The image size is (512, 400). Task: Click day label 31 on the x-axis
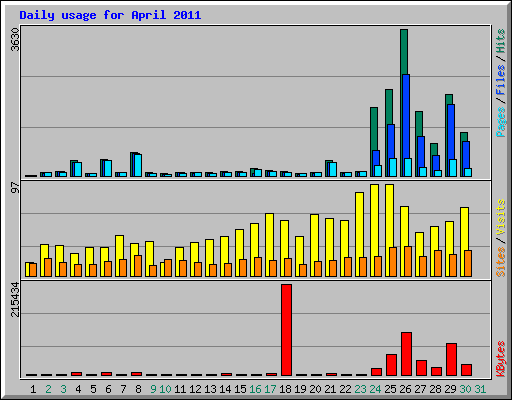[480, 389]
